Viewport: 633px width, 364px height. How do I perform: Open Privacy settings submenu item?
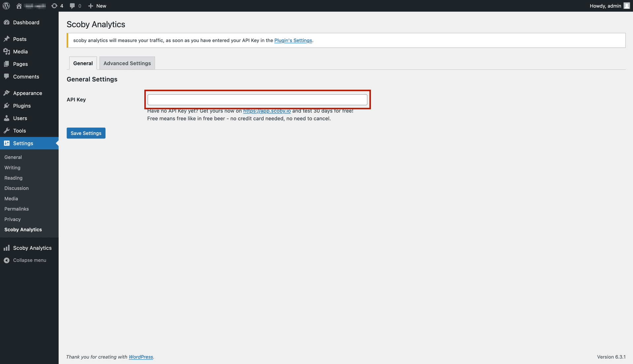click(x=13, y=219)
